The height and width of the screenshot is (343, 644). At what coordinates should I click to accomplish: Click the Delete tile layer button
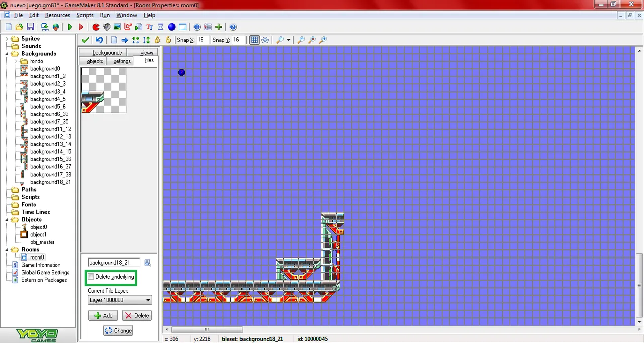(x=137, y=315)
